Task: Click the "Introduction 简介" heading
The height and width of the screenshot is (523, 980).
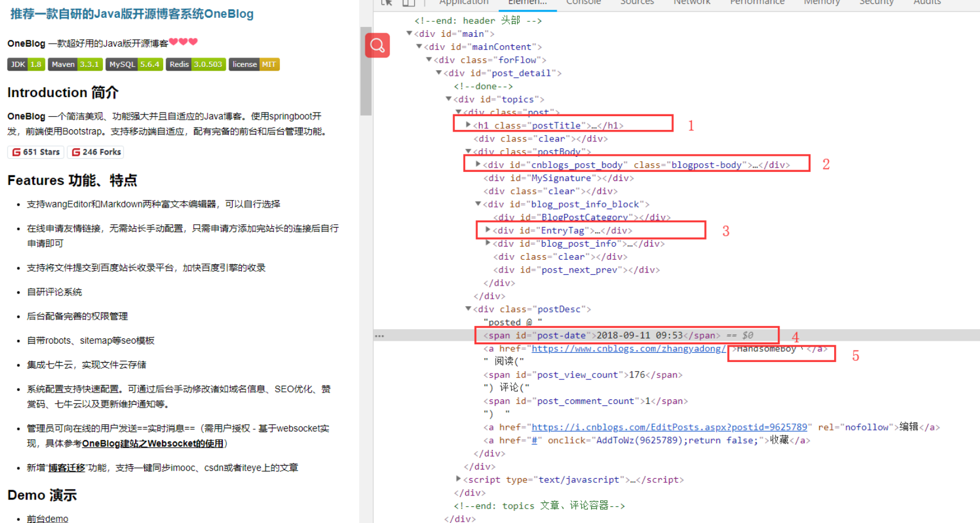Action: click(x=63, y=93)
